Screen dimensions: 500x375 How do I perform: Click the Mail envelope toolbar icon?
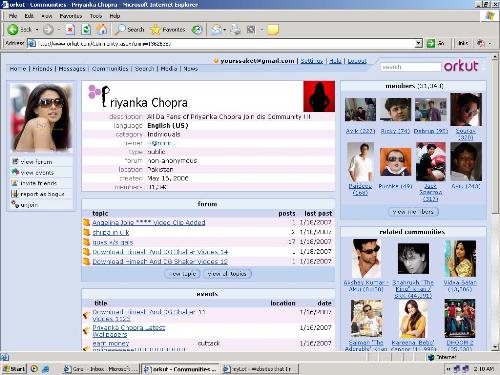pyautogui.click(x=216, y=30)
